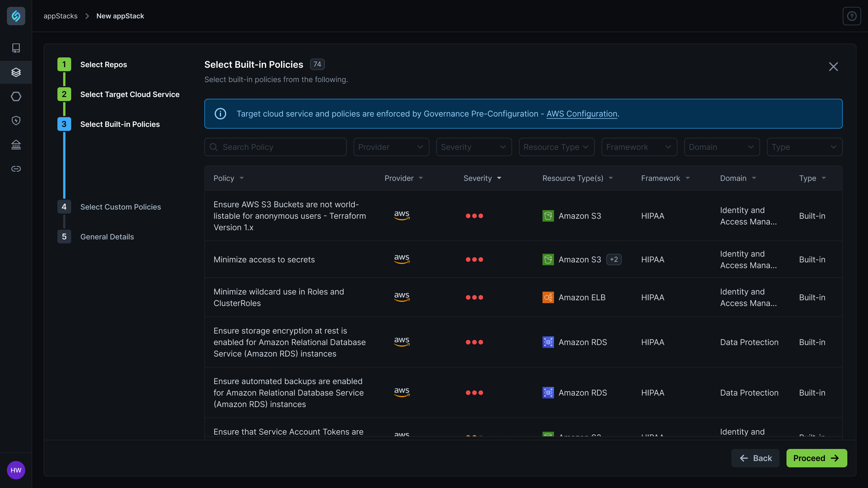This screenshot has width=868, height=488.
Task: Expand the Resource Type filter dropdown
Action: 556,147
